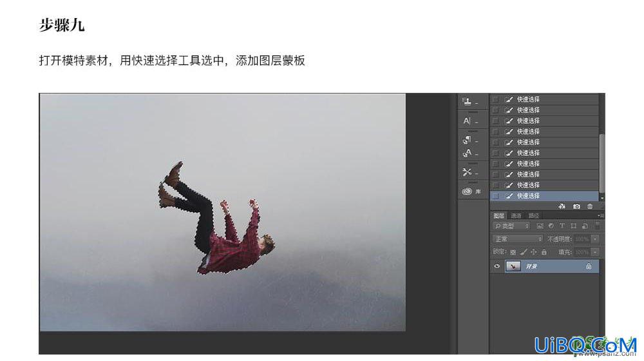Open the 类型 layer filter dropdown
Viewport: 644px width, 361px height.
[x=511, y=226]
